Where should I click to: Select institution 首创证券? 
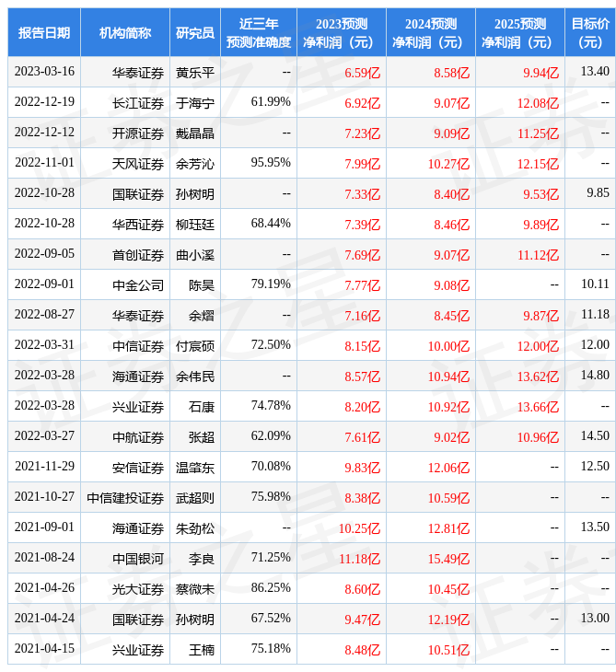coord(138,255)
